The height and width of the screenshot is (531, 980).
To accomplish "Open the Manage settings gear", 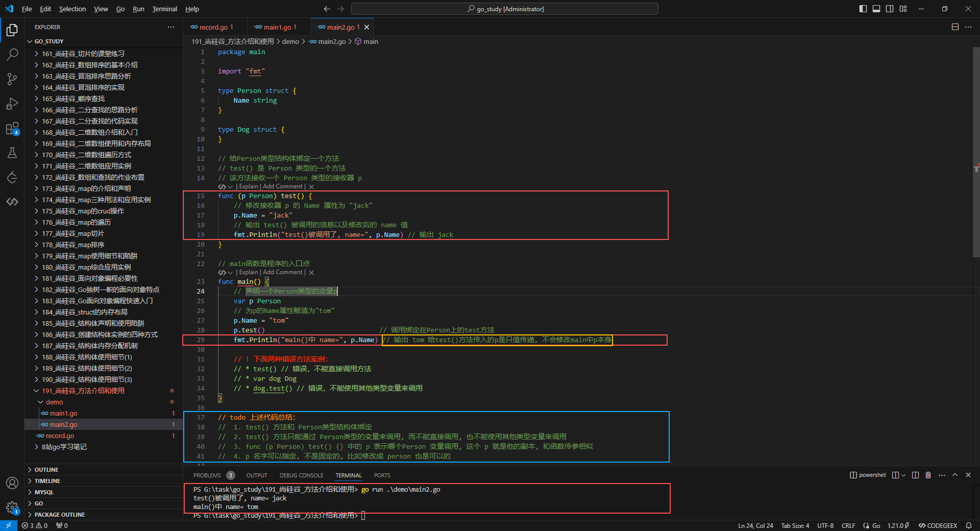I will coord(12,508).
